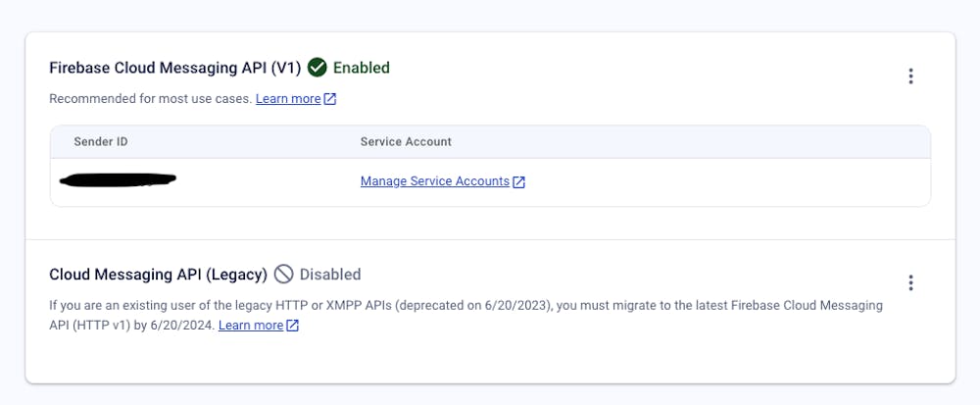Click the green Enabled checkmark icon
Screen dimensions: 980x405
pyautogui.click(x=317, y=68)
